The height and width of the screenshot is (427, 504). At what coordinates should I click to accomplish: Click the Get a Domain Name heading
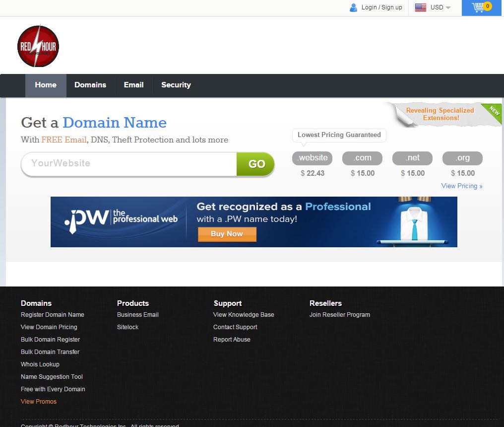pos(94,123)
